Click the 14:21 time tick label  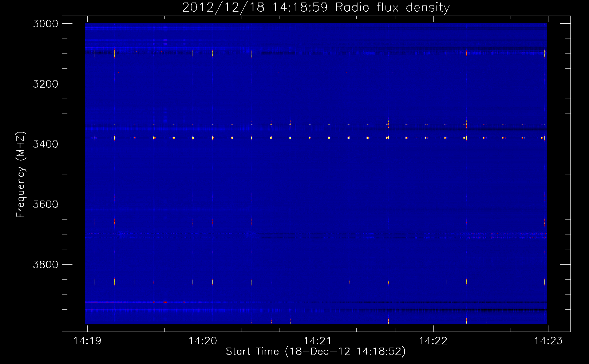tap(318, 341)
